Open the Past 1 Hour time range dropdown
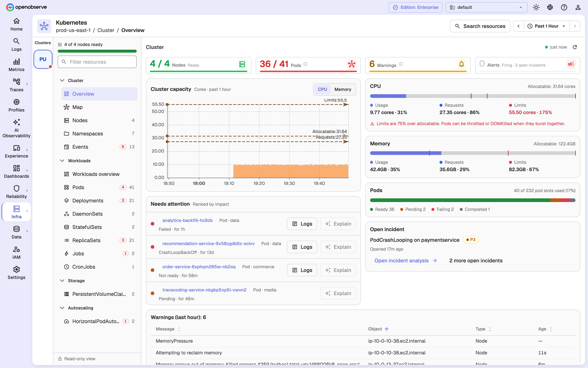Viewport: 588px width, 368px height. [x=547, y=26]
